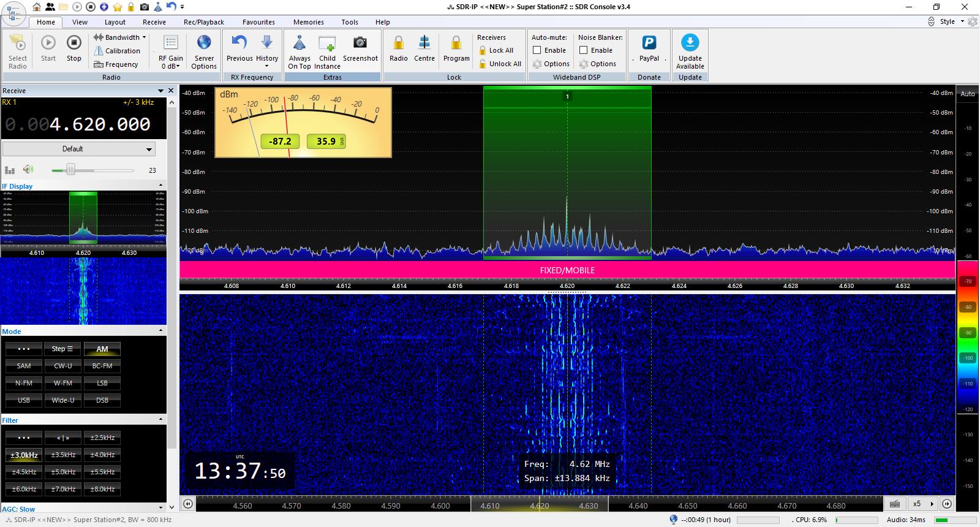Viewport: 980px width, 527px height.
Task: Click Always On Top icon
Action: 300,44
